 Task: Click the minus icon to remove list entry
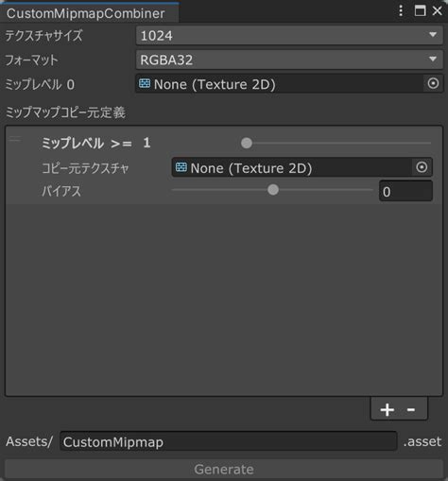411,409
